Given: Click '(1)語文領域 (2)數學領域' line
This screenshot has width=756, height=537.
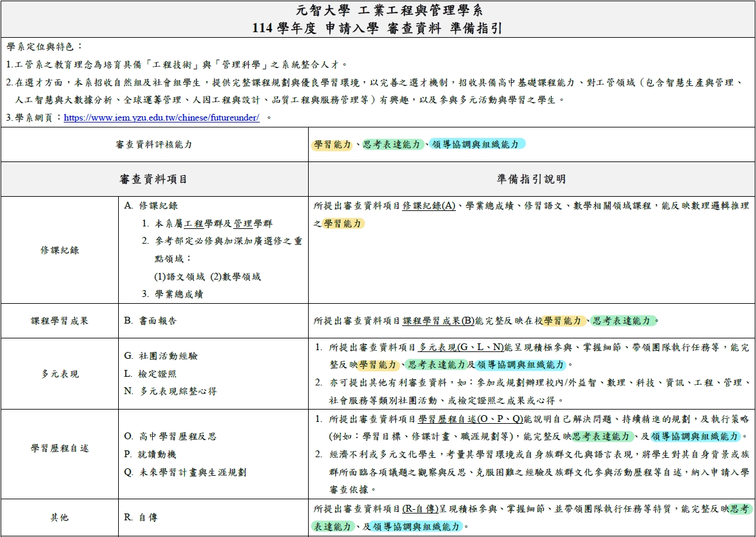Looking at the screenshot, I should point(208,277).
